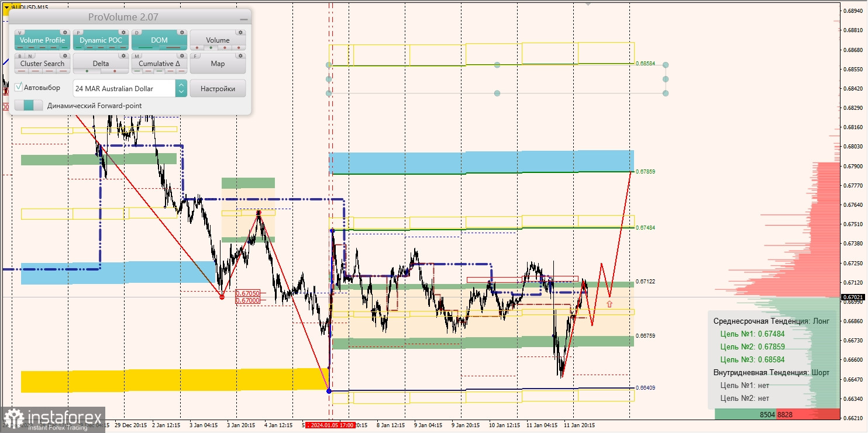Viewport: 868px width, 433px height.
Task: Select the 2024.01.05 17:00 date marker
Action: (x=331, y=425)
